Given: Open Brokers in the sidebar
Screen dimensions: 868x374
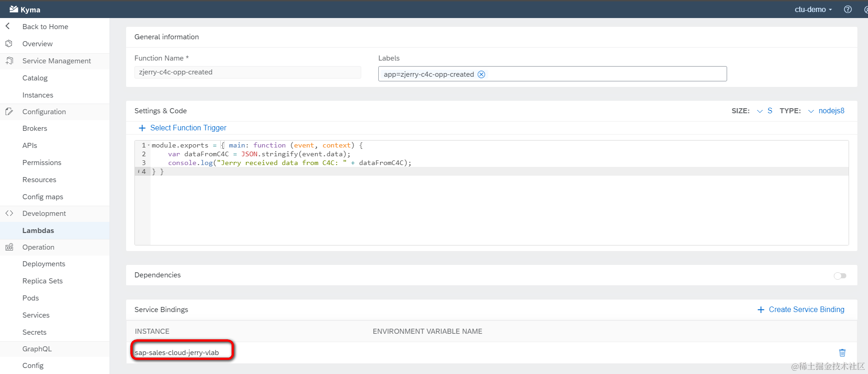Looking at the screenshot, I should coord(35,128).
